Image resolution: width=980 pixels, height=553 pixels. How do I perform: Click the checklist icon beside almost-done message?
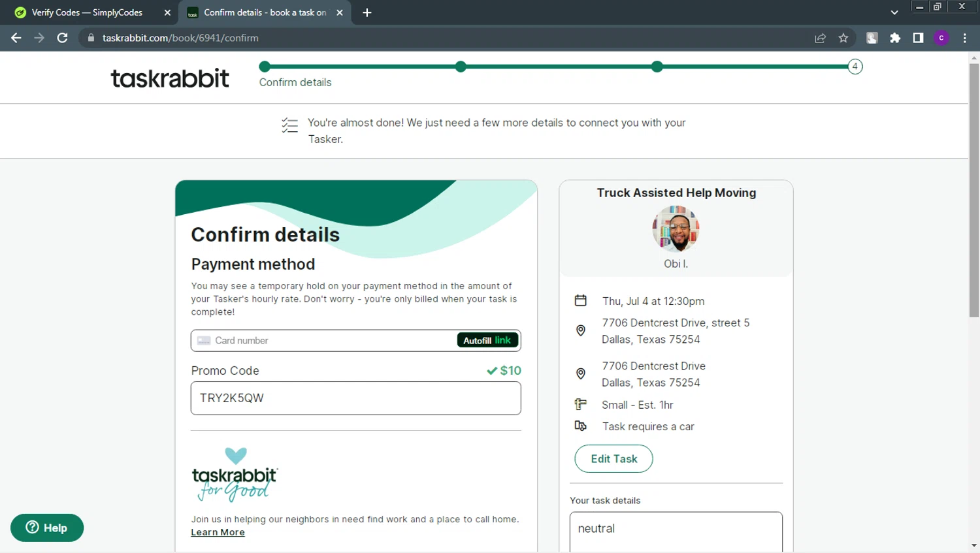pos(289,125)
